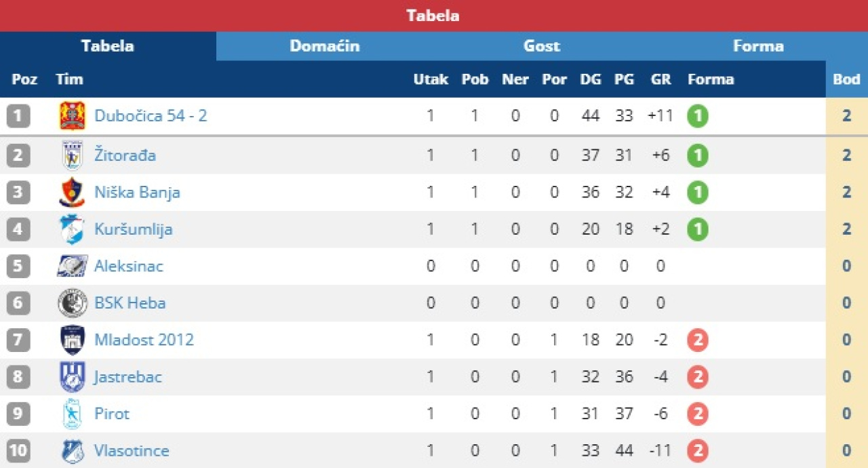Click the green form badge for Dubočica
Viewport: 868px width, 468px height.
tap(697, 116)
